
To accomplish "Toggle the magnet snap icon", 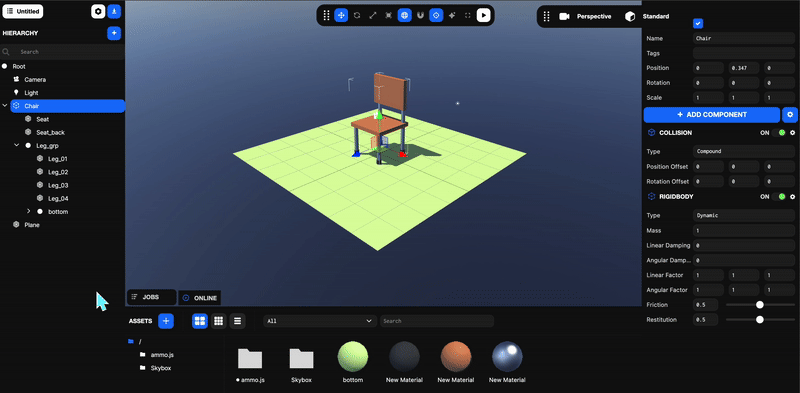I will [420, 15].
